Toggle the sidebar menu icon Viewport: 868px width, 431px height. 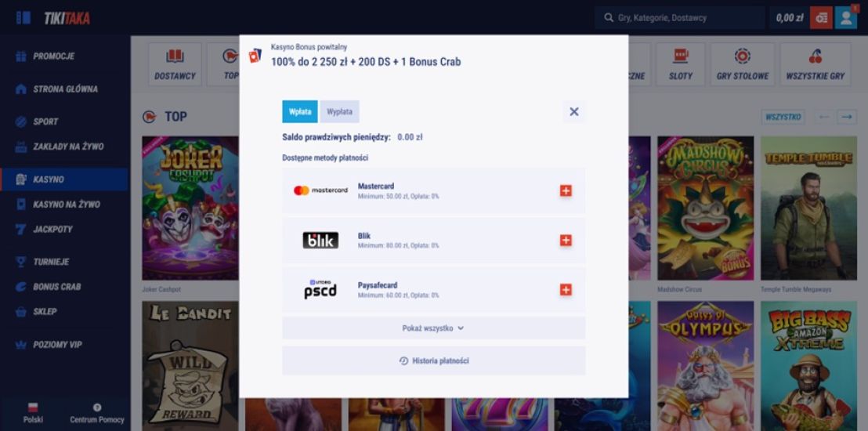pyautogui.click(x=24, y=17)
